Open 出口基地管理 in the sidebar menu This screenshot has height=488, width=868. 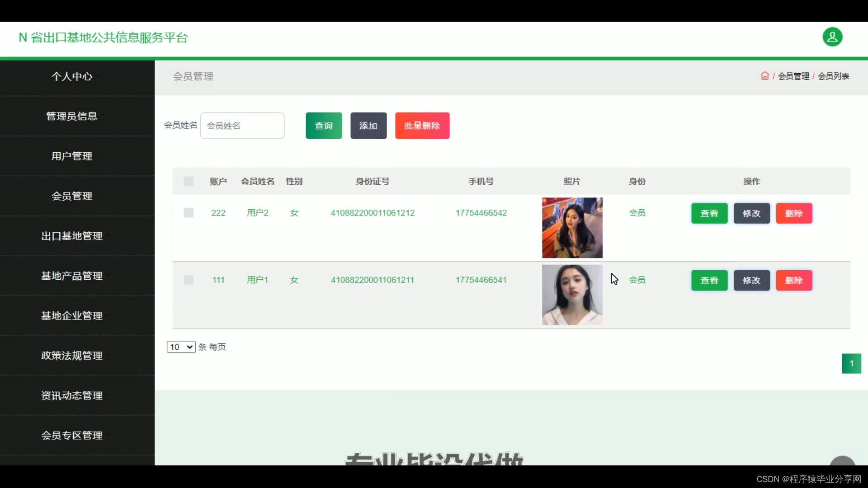72,236
